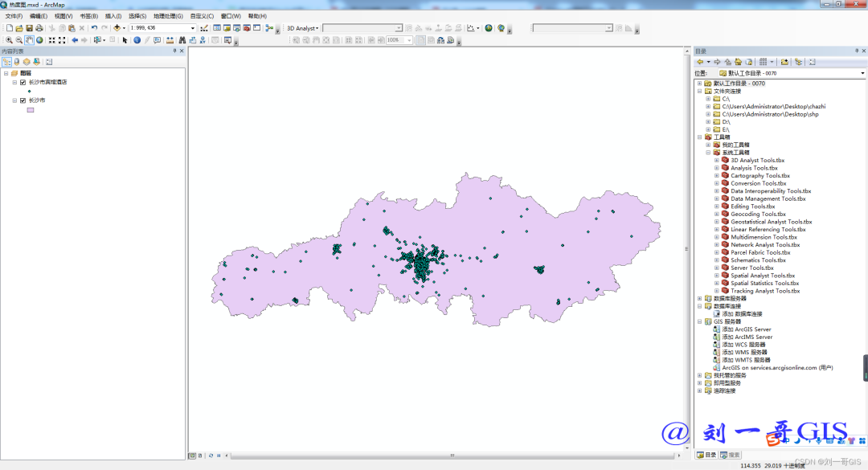Click the 长沙市宾馆酒店 point symbol
The width and height of the screenshot is (868, 470).
30,92
